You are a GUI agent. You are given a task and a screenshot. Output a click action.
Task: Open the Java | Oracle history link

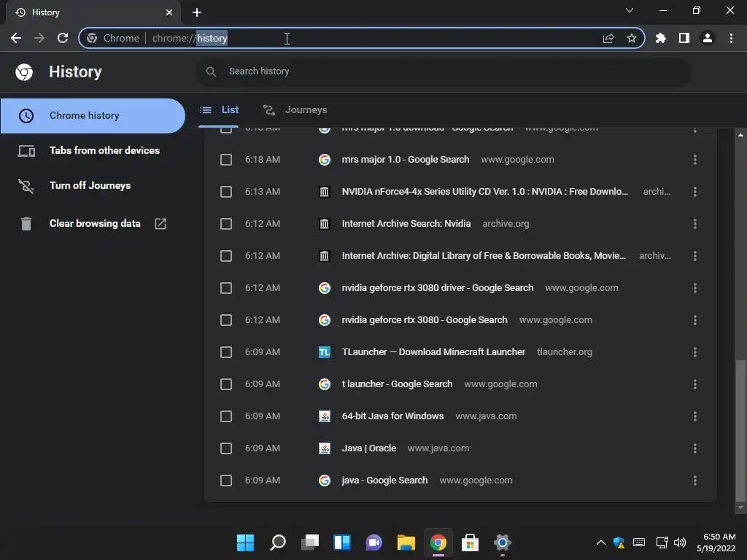point(368,448)
